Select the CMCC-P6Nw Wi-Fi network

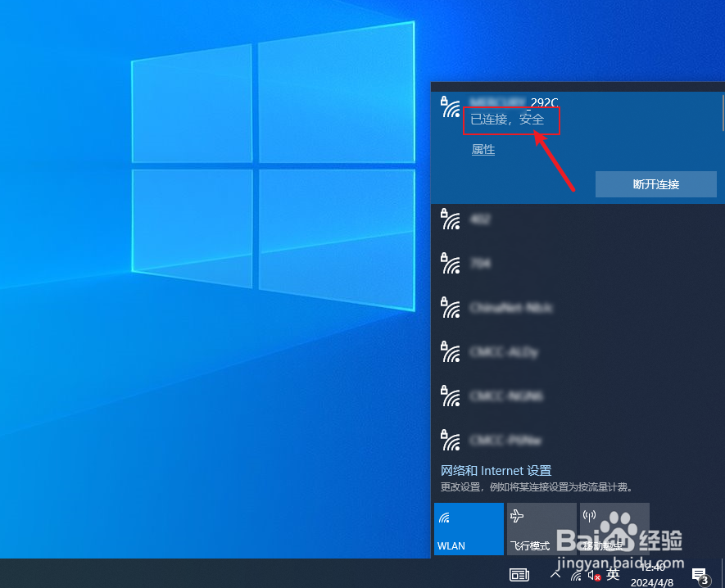click(578, 441)
